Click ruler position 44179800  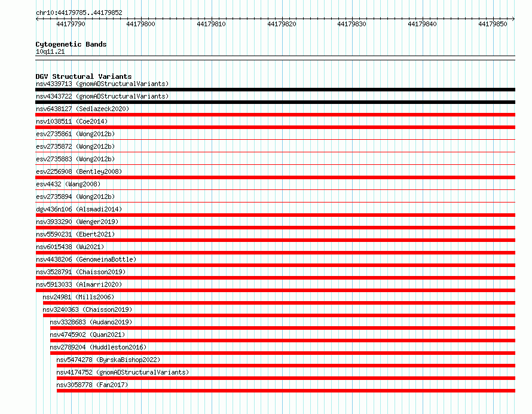[x=140, y=24]
